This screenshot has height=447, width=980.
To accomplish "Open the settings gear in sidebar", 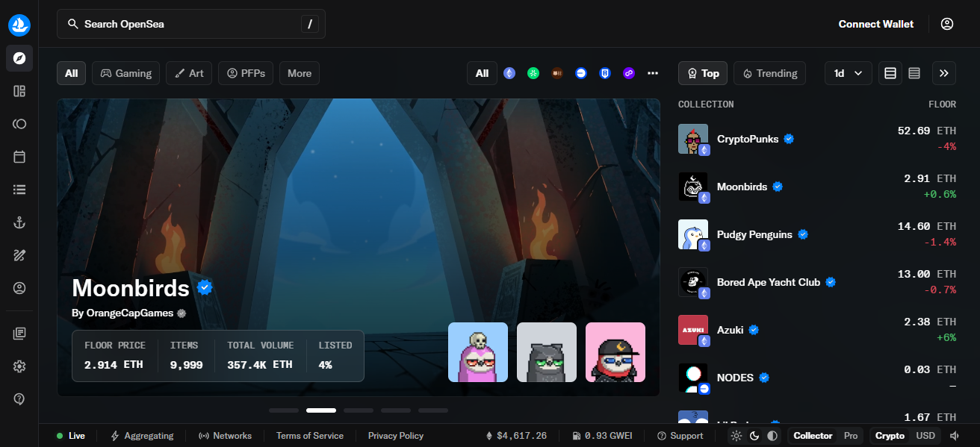I will point(19,366).
